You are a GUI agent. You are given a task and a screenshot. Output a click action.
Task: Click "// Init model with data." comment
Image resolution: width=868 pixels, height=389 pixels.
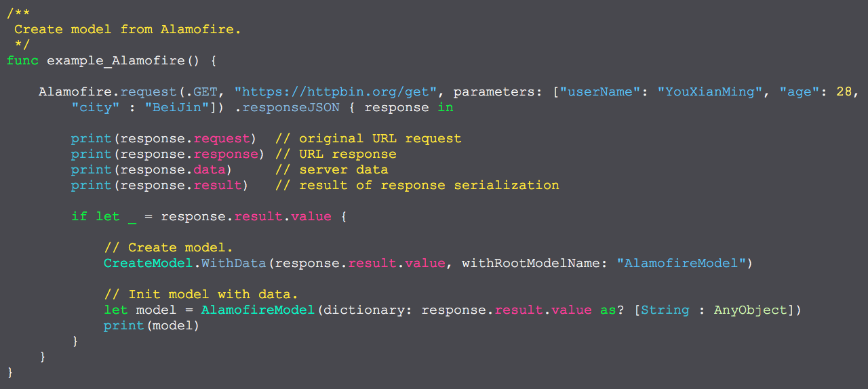pyautogui.click(x=201, y=294)
